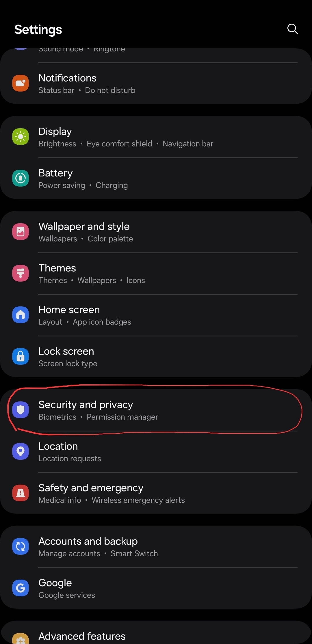
Task: Tap the Lock screen padlock icon
Action: (21, 356)
